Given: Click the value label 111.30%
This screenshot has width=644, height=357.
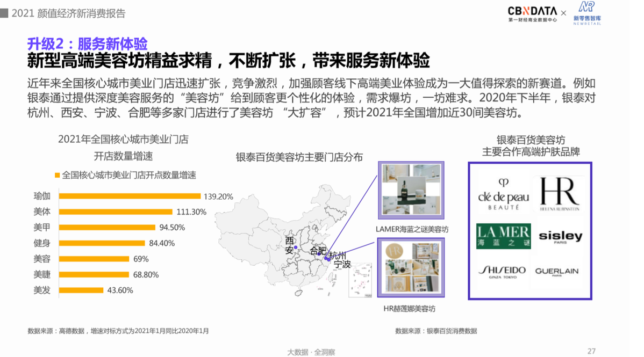Looking at the screenshot, I should coord(191,212).
